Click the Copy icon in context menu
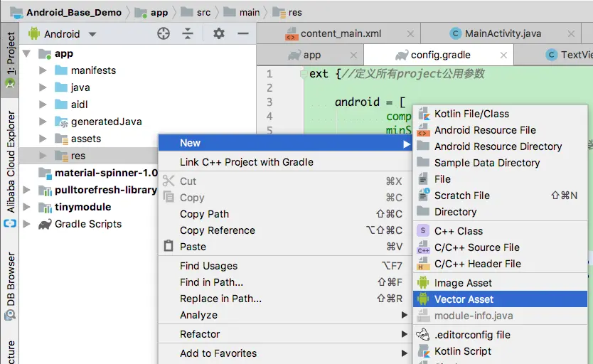 click(x=169, y=197)
